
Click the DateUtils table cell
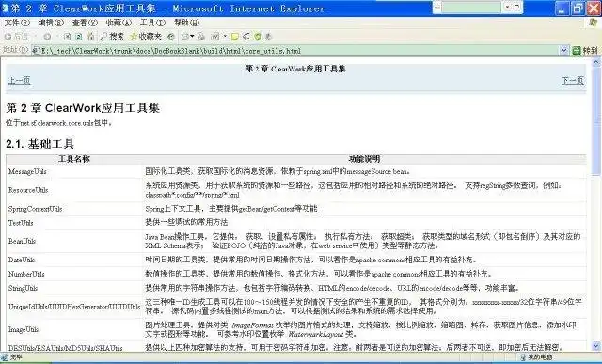(x=74, y=260)
